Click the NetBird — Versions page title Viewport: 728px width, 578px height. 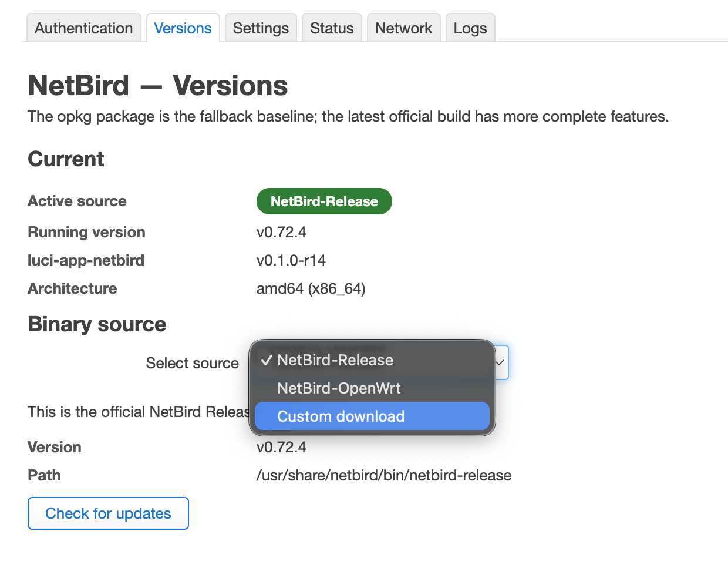click(158, 86)
